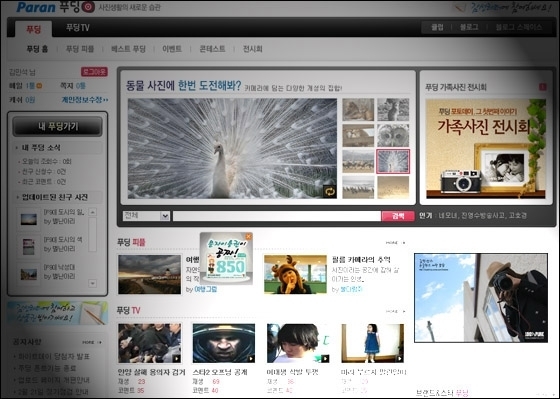Click the 검색 search button

click(398, 216)
